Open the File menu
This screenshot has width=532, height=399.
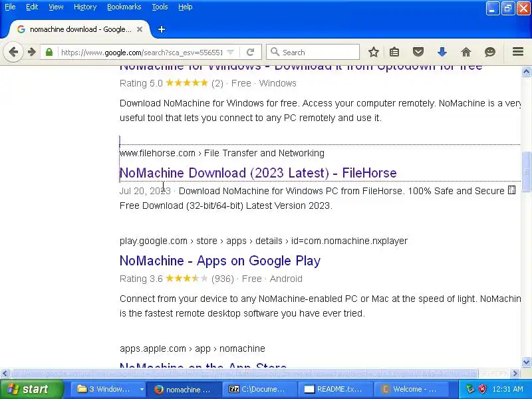click(10, 7)
